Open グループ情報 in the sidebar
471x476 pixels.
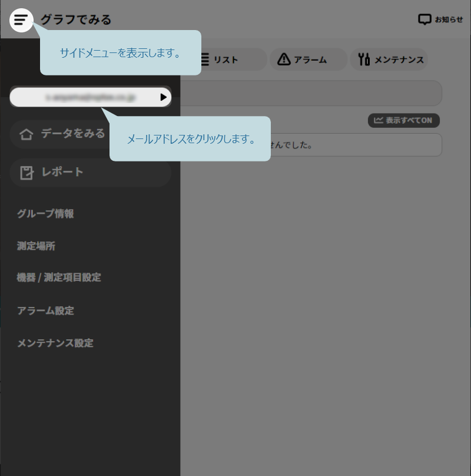(x=45, y=214)
